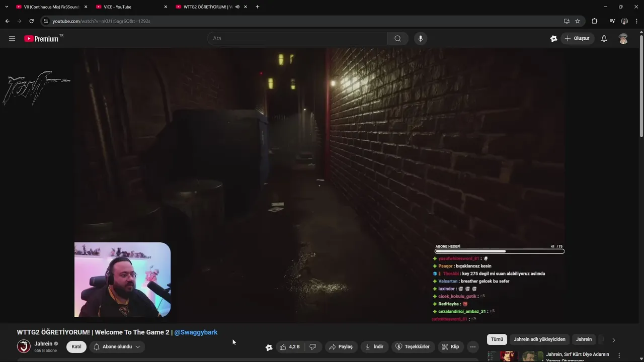Open the YouTube account avatar menu
The height and width of the screenshot is (362, 644).
(623, 38)
